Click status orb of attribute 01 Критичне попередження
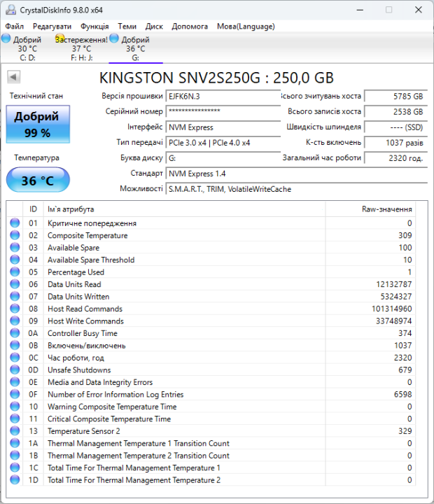This screenshot has height=504, width=434. click(x=15, y=223)
